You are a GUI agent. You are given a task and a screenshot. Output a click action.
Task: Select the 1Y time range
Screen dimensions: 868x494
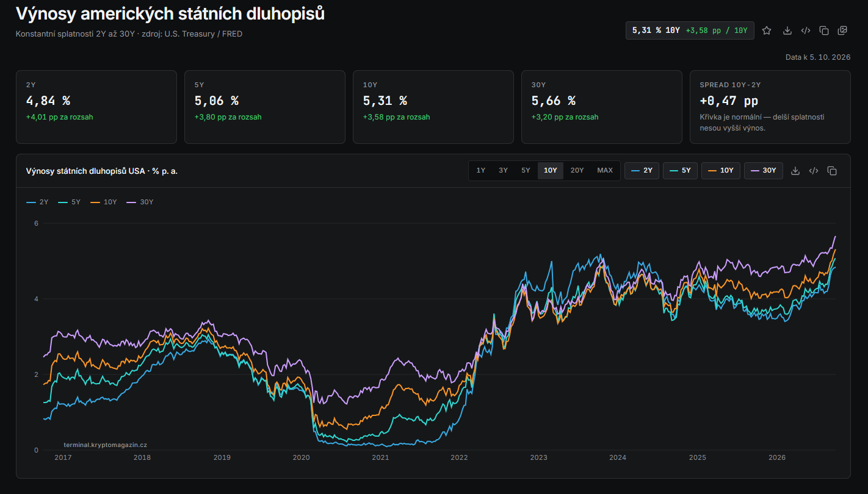[481, 171]
